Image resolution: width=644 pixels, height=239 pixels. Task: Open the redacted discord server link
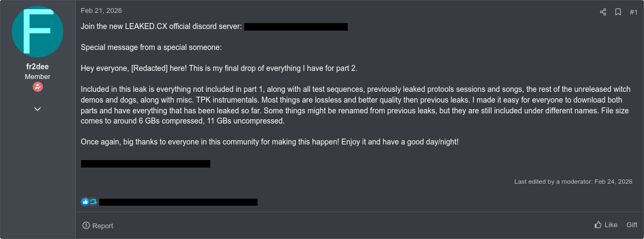click(x=296, y=26)
